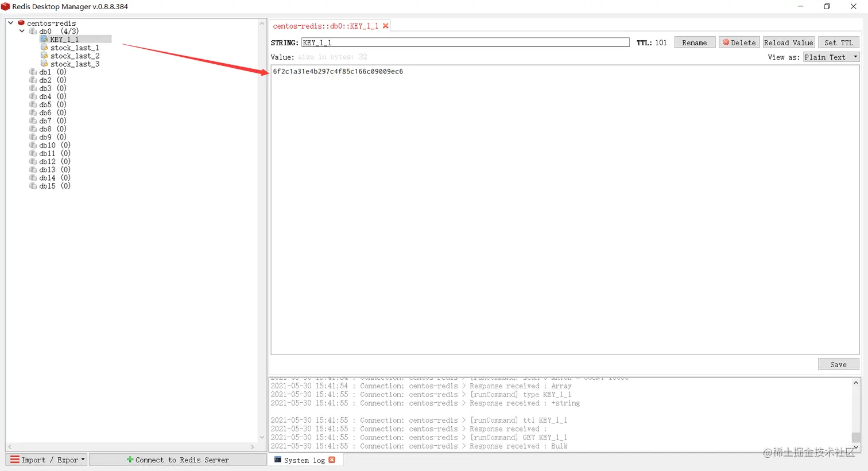
Task: Click the Save button
Action: tap(838, 364)
